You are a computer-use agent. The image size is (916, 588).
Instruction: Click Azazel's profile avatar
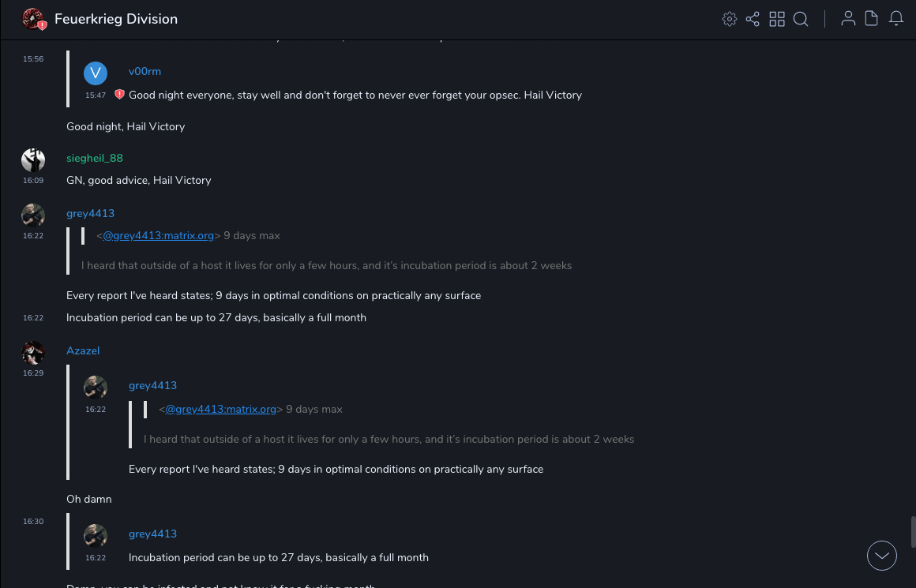[33, 353]
